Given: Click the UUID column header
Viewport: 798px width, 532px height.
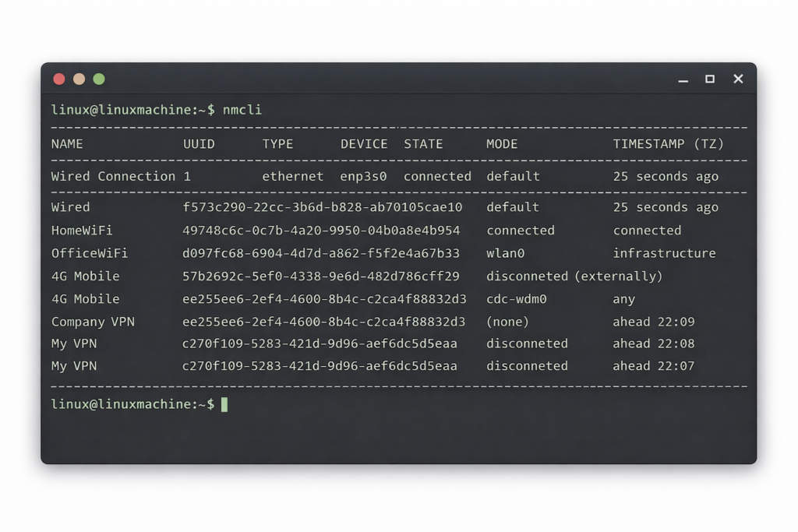Looking at the screenshot, I should tap(199, 144).
